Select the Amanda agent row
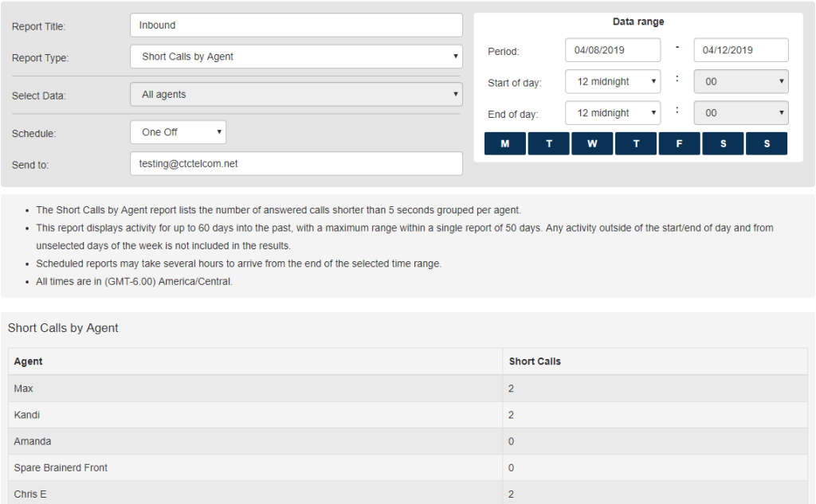 (408, 442)
